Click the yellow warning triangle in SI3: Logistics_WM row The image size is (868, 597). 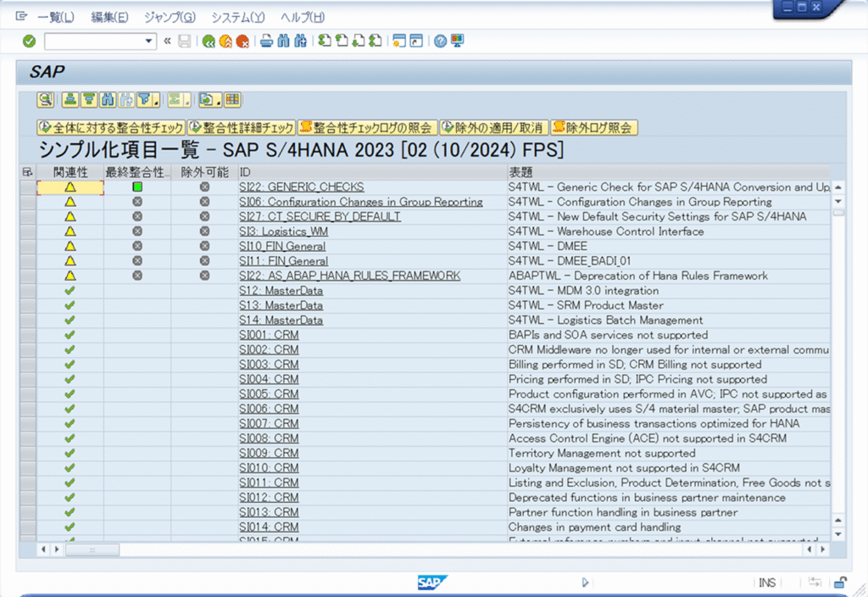(70, 232)
